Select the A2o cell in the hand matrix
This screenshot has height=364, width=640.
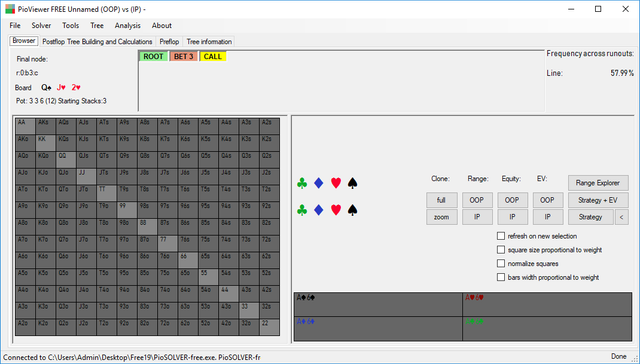click(x=25, y=327)
